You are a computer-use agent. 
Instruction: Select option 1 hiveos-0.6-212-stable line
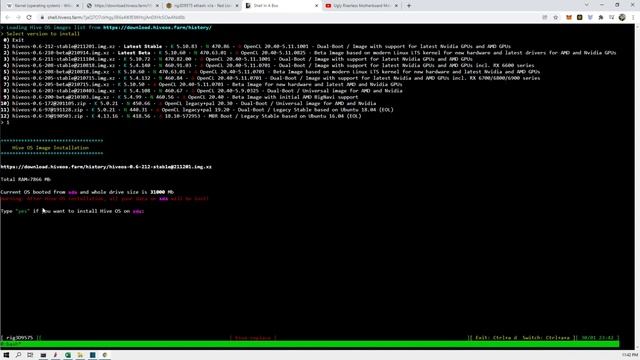(257, 47)
